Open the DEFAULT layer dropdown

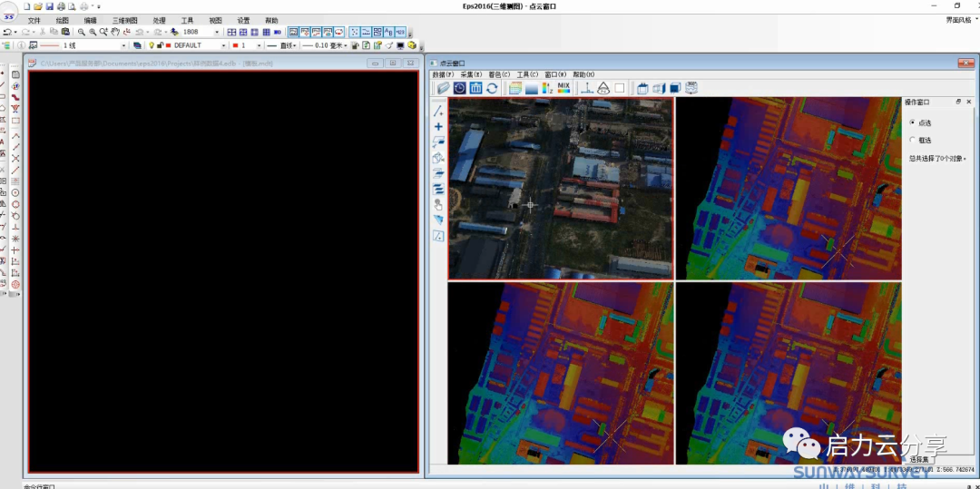[x=223, y=45]
